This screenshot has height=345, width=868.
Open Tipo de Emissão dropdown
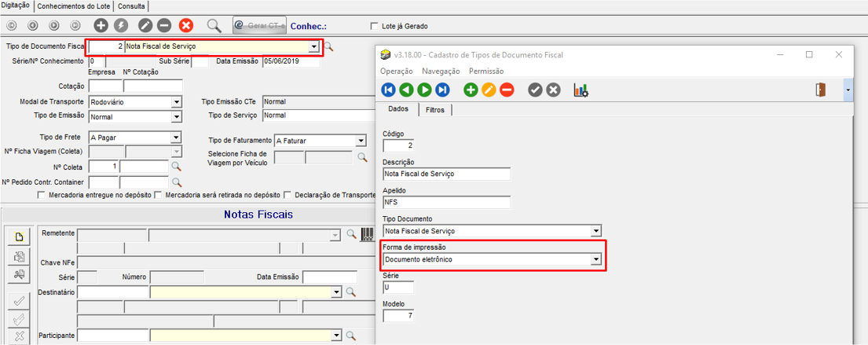[176, 117]
